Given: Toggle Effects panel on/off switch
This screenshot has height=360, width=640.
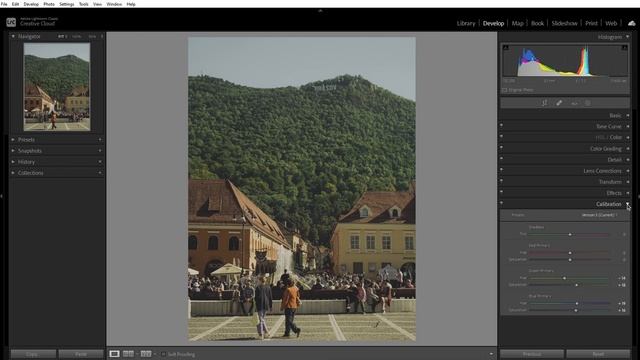Looking at the screenshot, I should (x=501, y=191).
